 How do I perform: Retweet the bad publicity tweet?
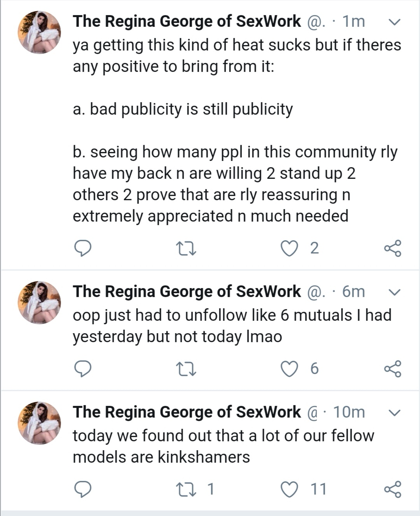pos(186,248)
